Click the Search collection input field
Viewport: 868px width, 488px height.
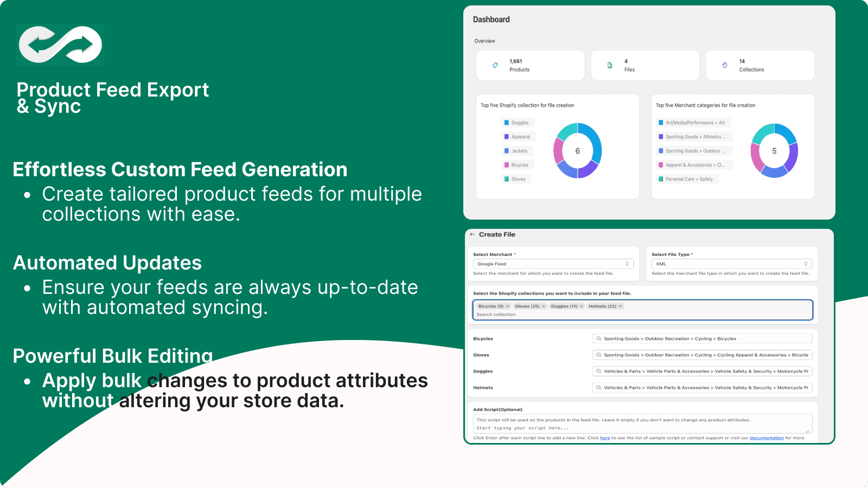pyautogui.click(x=496, y=314)
